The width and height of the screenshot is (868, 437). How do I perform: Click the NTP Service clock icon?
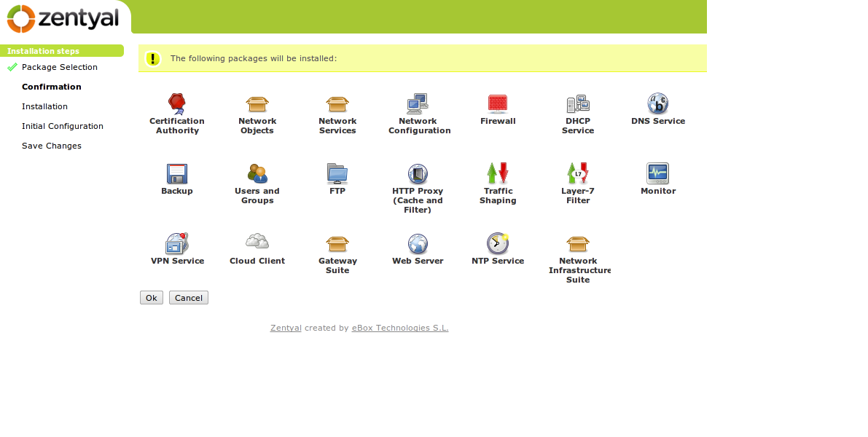(x=498, y=243)
